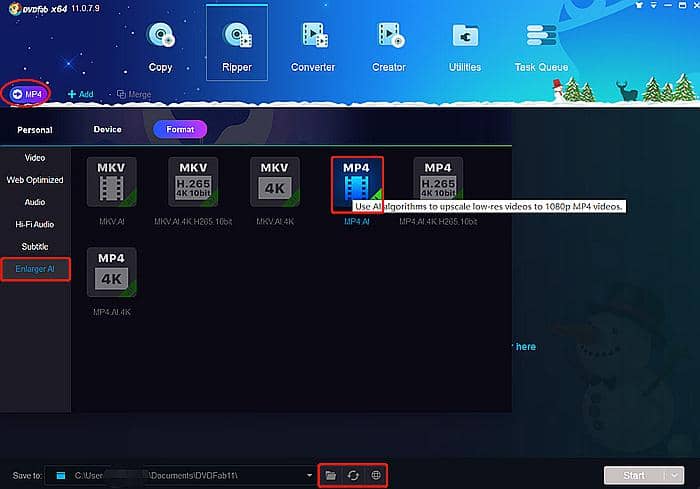Switch to the Personal tab
Viewport: 700px width, 489px height.
tap(35, 130)
